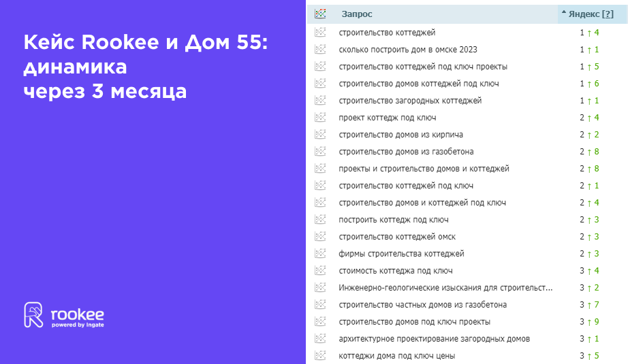
Task: Open chart icon for "строительство коттеджей под ключ проекты"
Action: [320, 67]
